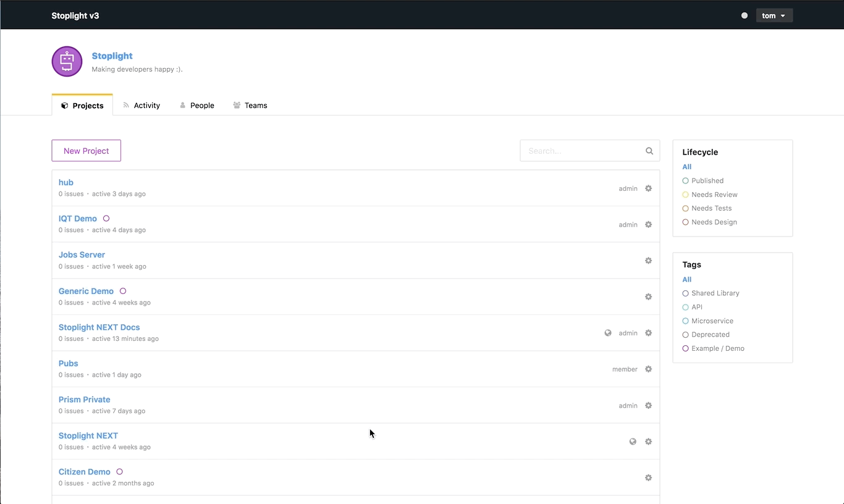Switch to the Teams tab
This screenshot has width=844, height=504.
(x=250, y=106)
